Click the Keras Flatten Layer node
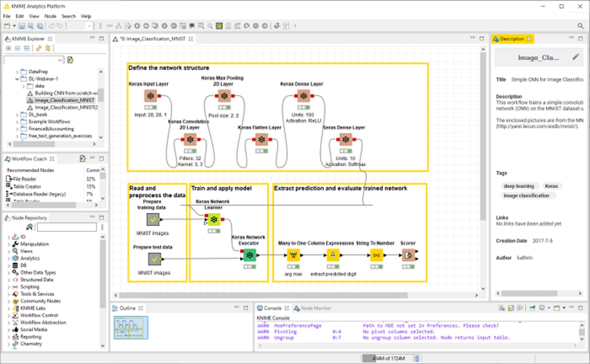This screenshot has width=590, height=364. coord(262,139)
